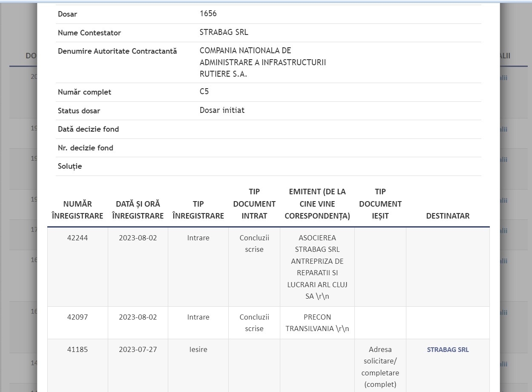Click the TIP DOCUMENT IEȘIT header
The height and width of the screenshot is (392, 532).
pos(380,204)
